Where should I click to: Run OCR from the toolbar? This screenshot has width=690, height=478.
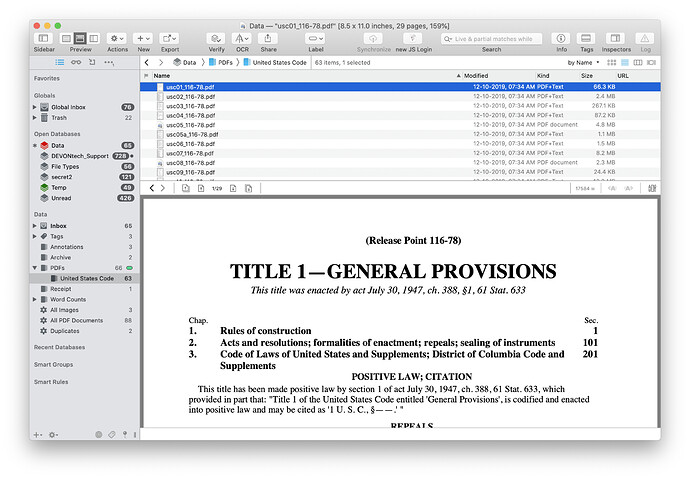tap(242, 37)
